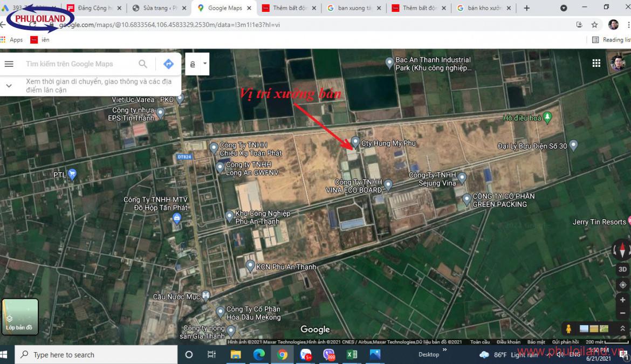
Task: Toggle the blue sky imagery thumbnail
Action: pyautogui.click(x=584, y=328)
